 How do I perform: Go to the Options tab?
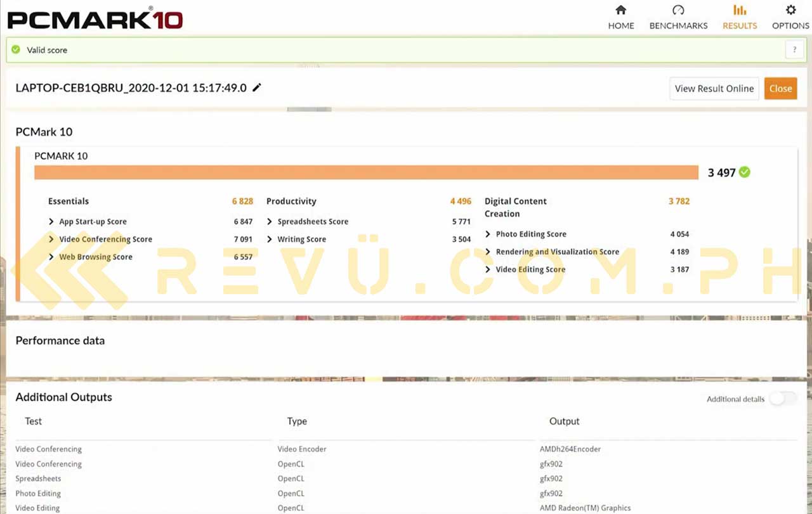(790, 17)
